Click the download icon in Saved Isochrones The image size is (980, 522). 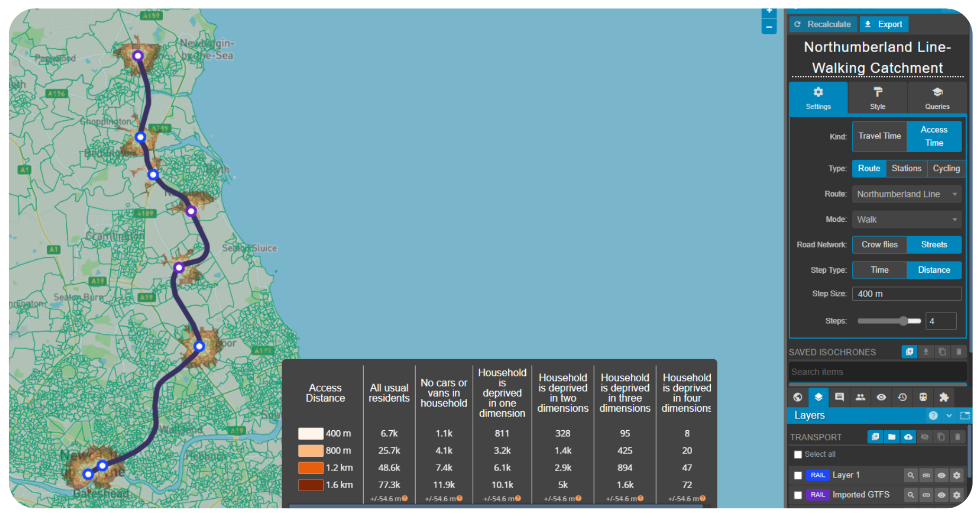tap(926, 352)
